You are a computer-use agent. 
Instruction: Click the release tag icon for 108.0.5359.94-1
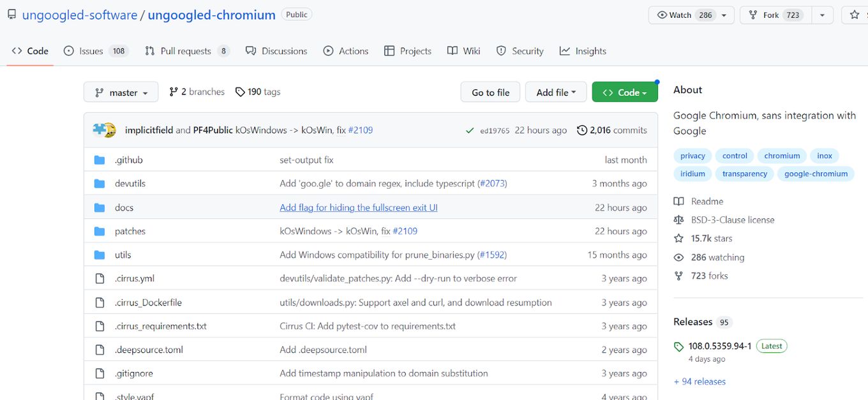(678, 346)
